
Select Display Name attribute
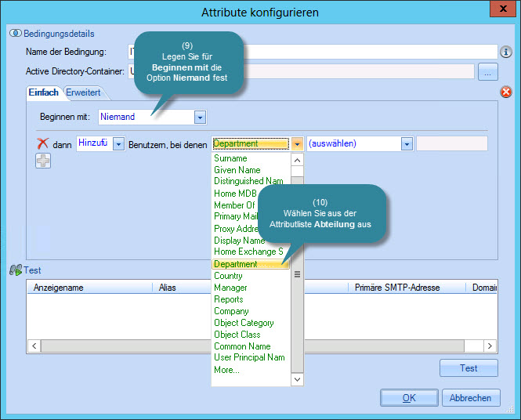239,241
